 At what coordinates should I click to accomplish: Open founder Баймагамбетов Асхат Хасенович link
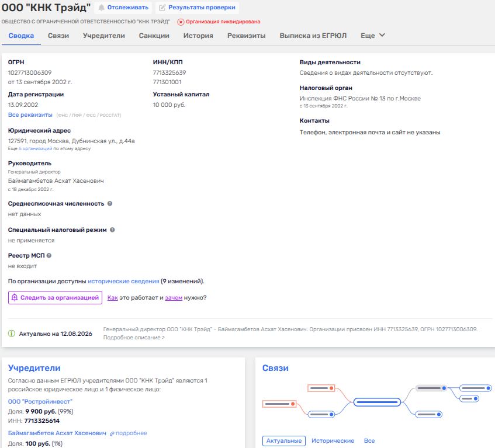pyautogui.click(x=57, y=433)
